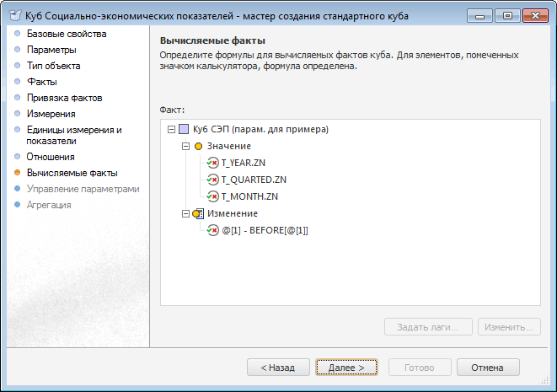Image resolution: width=557 pixels, height=392 pixels.
Task: Collapse the Изменение tree node
Action: point(185,214)
